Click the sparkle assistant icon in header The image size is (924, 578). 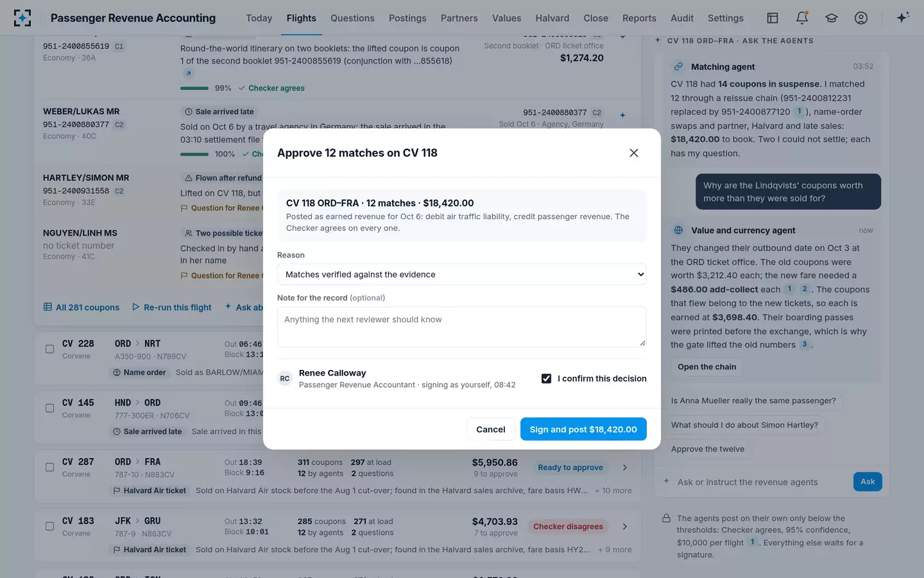[903, 17]
